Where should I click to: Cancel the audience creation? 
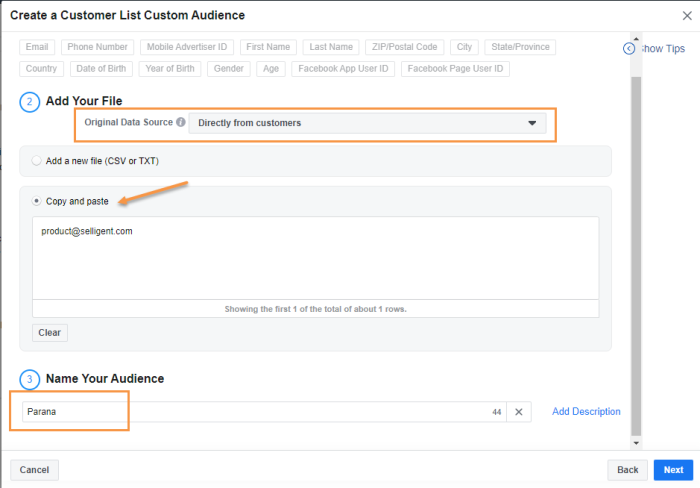[x=34, y=469]
